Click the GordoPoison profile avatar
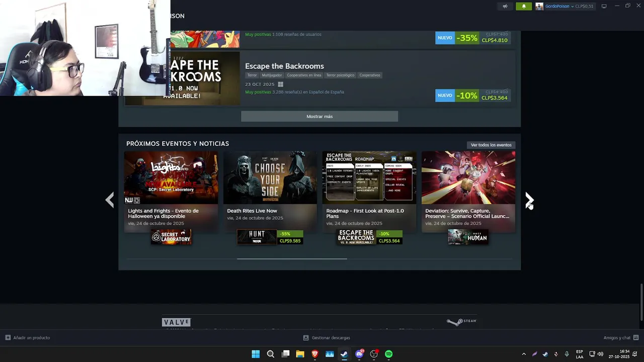644x362 pixels. coord(539,6)
